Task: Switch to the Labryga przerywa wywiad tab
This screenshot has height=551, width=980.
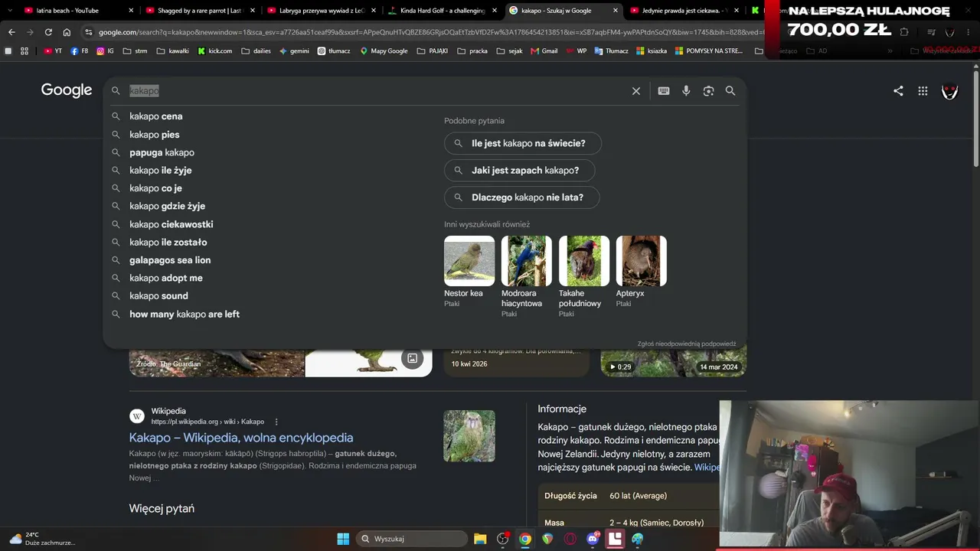Action: point(321,11)
